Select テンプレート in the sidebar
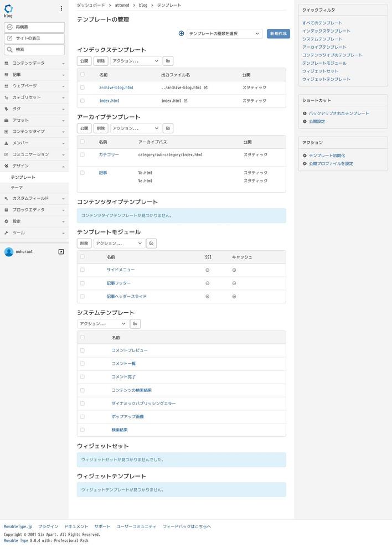 coord(34,177)
